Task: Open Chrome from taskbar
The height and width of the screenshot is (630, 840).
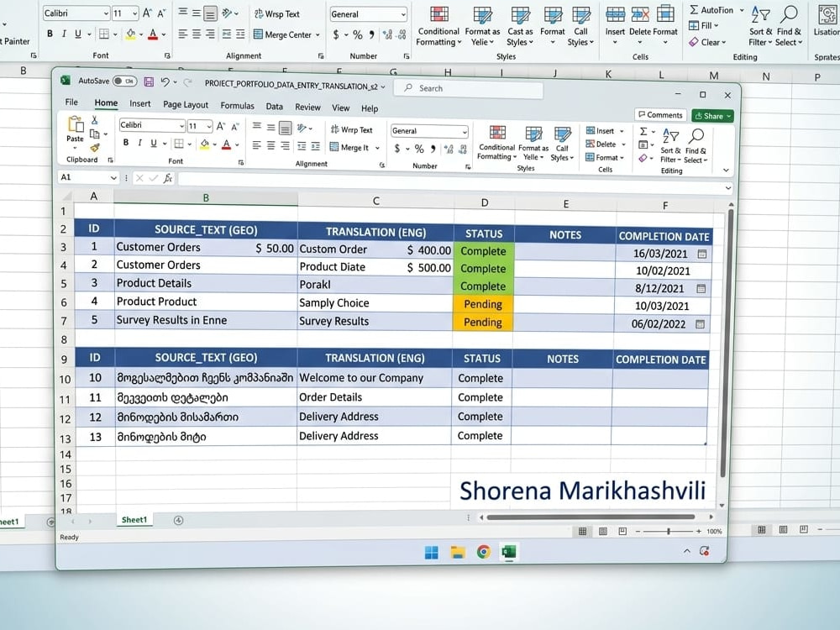Action: tap(483, 552)
